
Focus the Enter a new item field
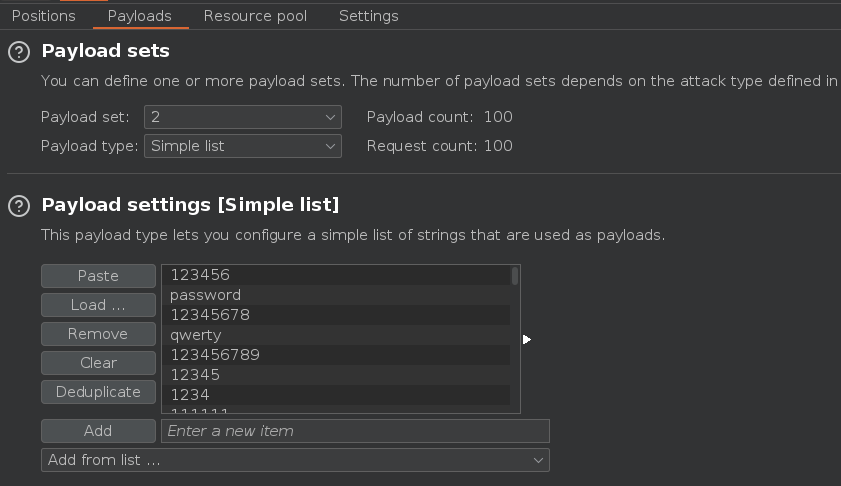tap(355, 431)
